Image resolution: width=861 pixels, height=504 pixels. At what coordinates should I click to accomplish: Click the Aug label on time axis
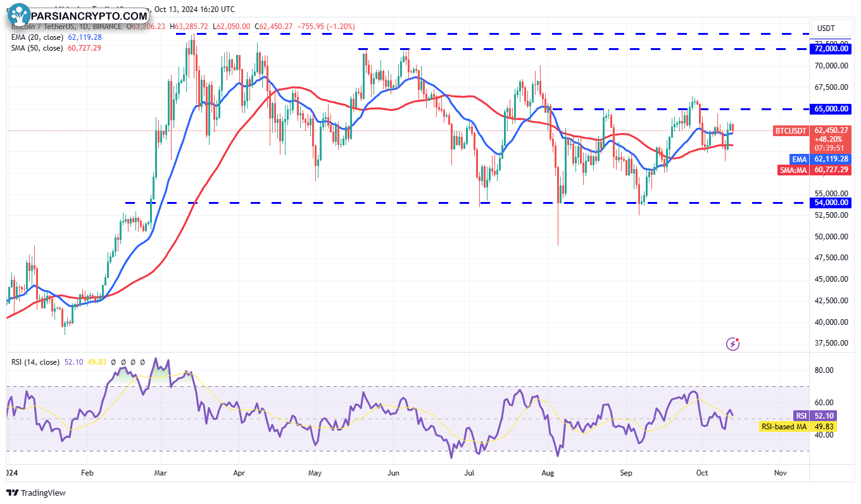click(x=548, y=472)
